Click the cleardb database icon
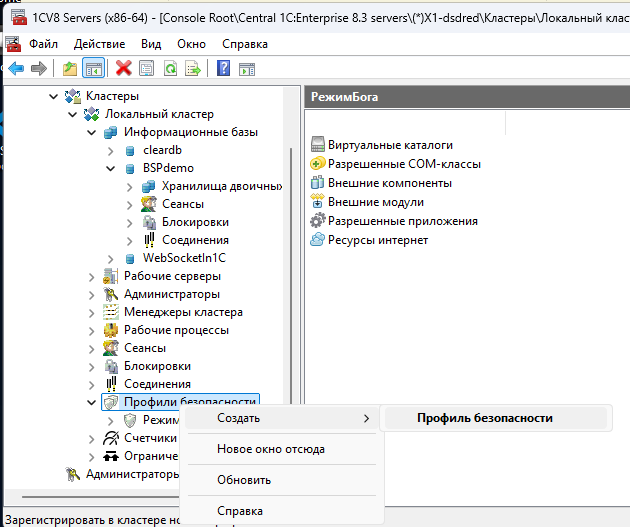Image resolution: width=630 pixels, height=527 pixels. tap(130, 151)
